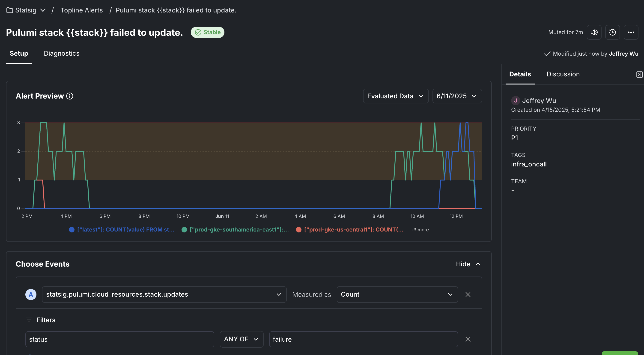Click the Alert Preview info icon

(70, 96)
